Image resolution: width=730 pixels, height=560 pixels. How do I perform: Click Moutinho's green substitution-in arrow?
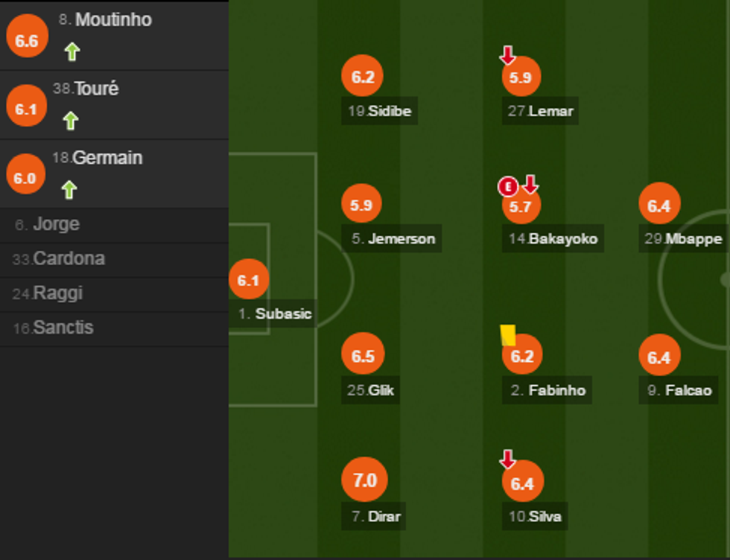(72, 51)
